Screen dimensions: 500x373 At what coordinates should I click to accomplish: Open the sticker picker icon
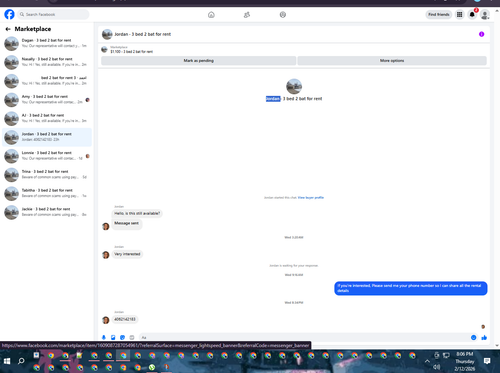pos(122,337)
